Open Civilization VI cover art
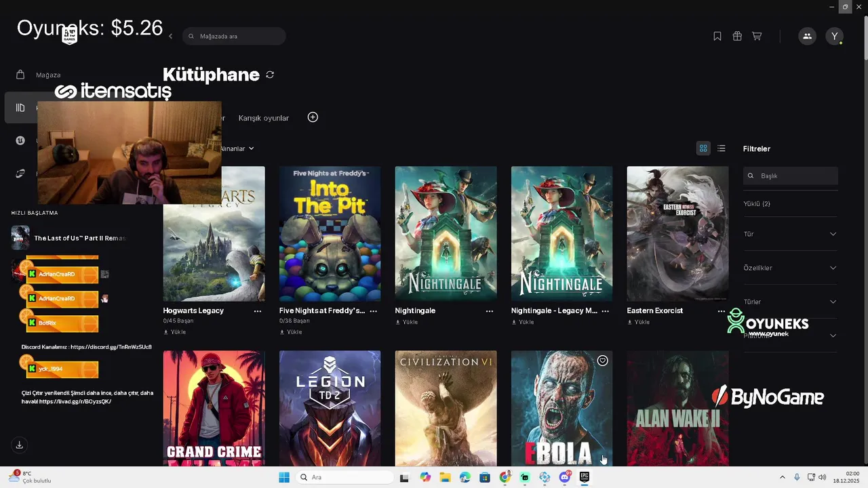 pos(446,408)
